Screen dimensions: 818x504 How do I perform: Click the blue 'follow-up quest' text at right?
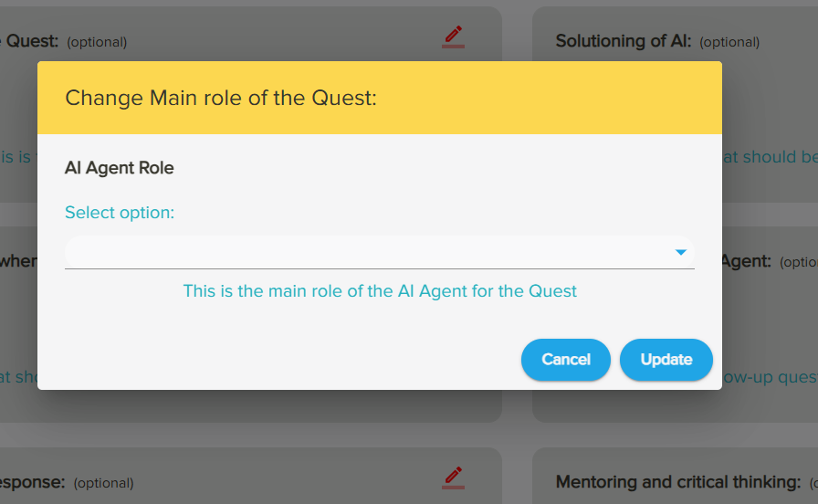pos(770,377)
